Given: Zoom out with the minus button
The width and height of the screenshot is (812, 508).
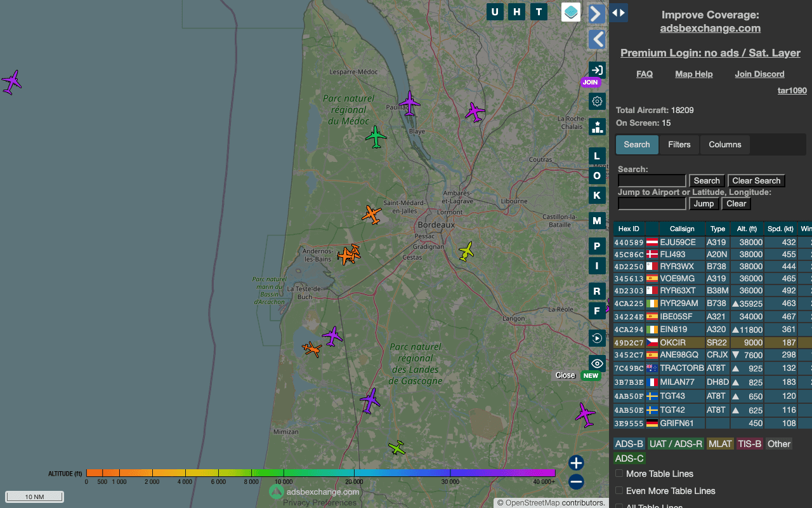Looking at the screenshot, I should (576, 482).
